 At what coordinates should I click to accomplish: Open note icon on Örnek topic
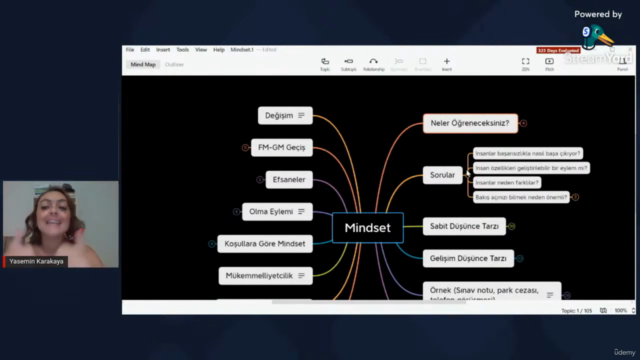click(550, 295)
